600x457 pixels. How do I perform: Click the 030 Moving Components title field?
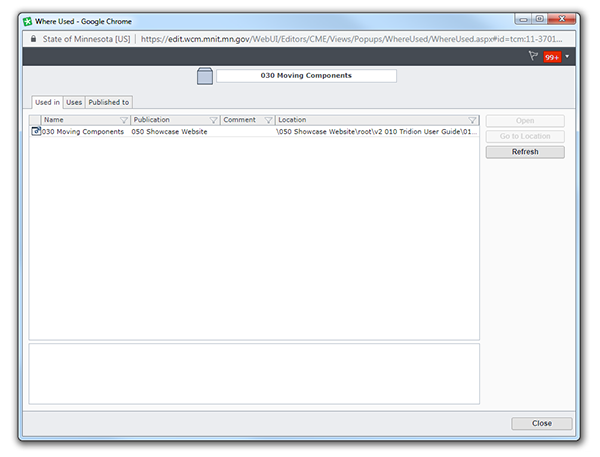(306, 75)
